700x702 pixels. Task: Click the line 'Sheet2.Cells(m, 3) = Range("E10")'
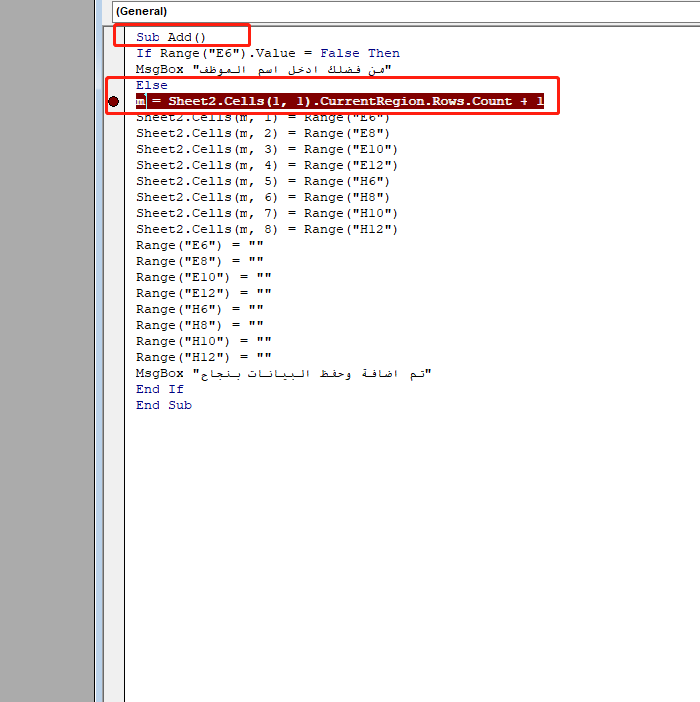click(267, 150)
